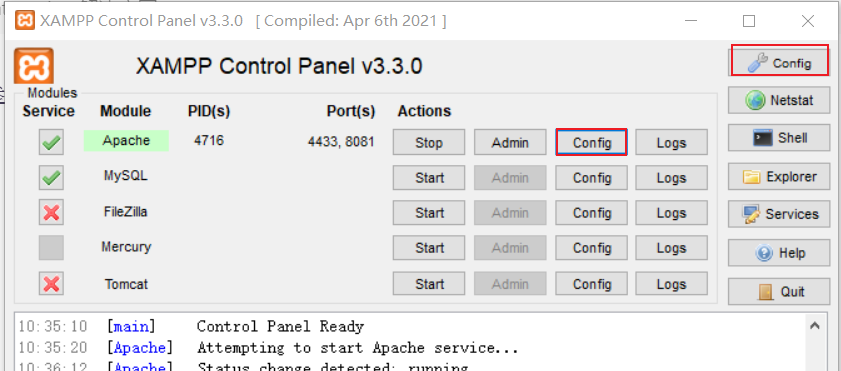Toggle the Apache service checkbox
This screenshot has width=841, height=371.
(x=51, y=143)
